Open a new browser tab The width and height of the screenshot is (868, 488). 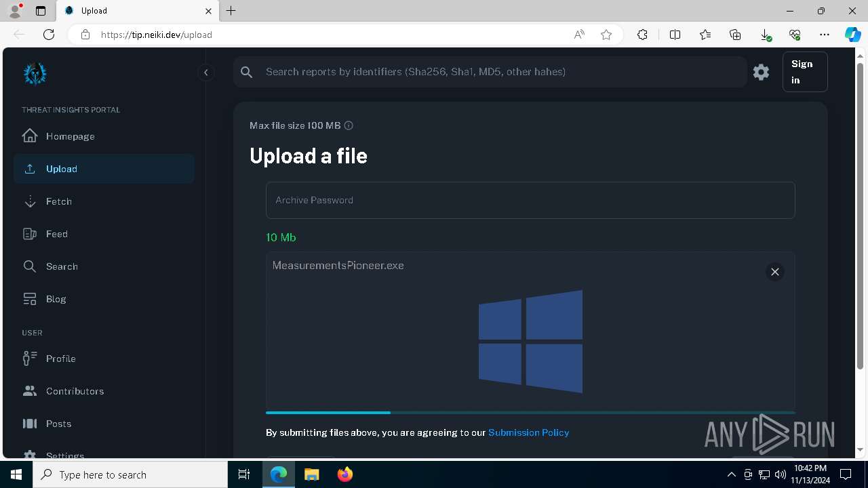coord(231,11)
